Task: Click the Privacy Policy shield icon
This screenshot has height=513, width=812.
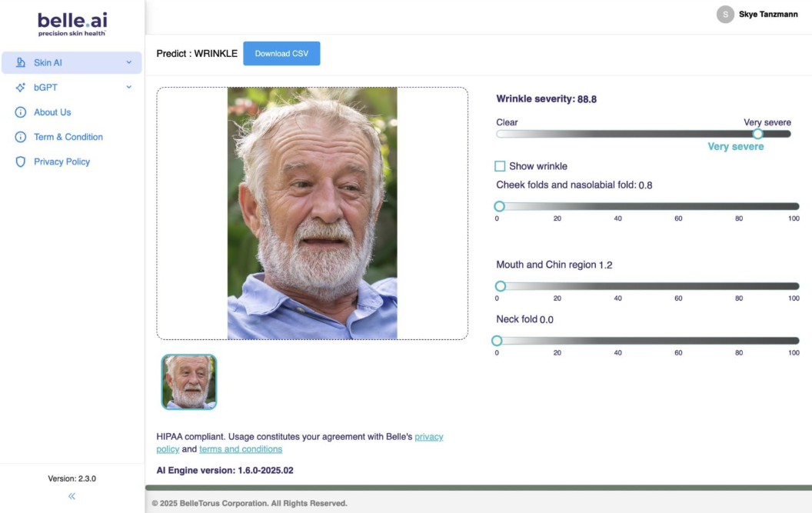Action: (x=21, y=162)
